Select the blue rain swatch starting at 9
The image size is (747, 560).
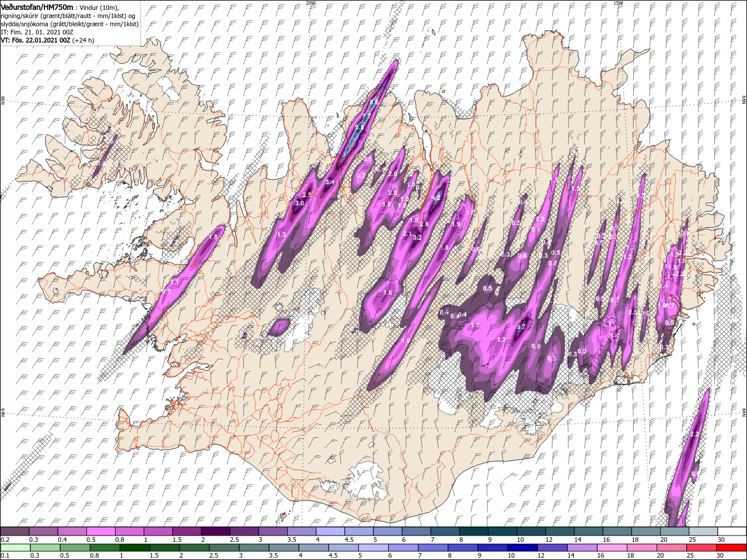(492, 548)
